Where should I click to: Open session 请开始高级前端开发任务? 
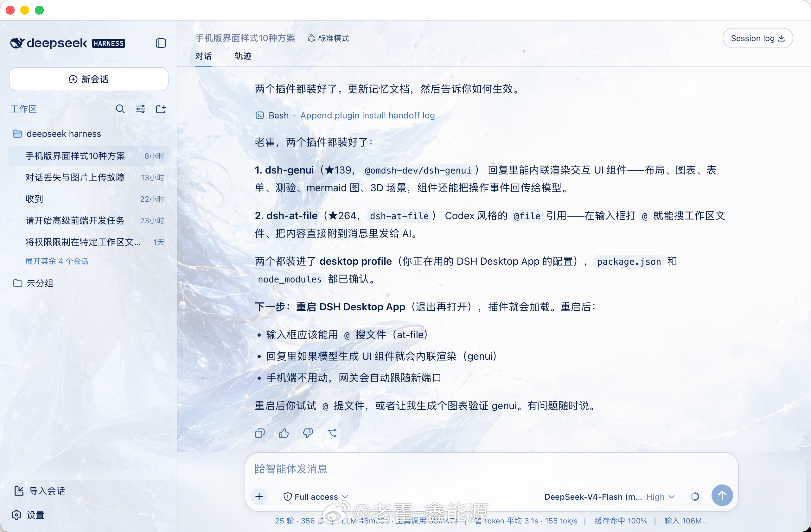point(89,220)
